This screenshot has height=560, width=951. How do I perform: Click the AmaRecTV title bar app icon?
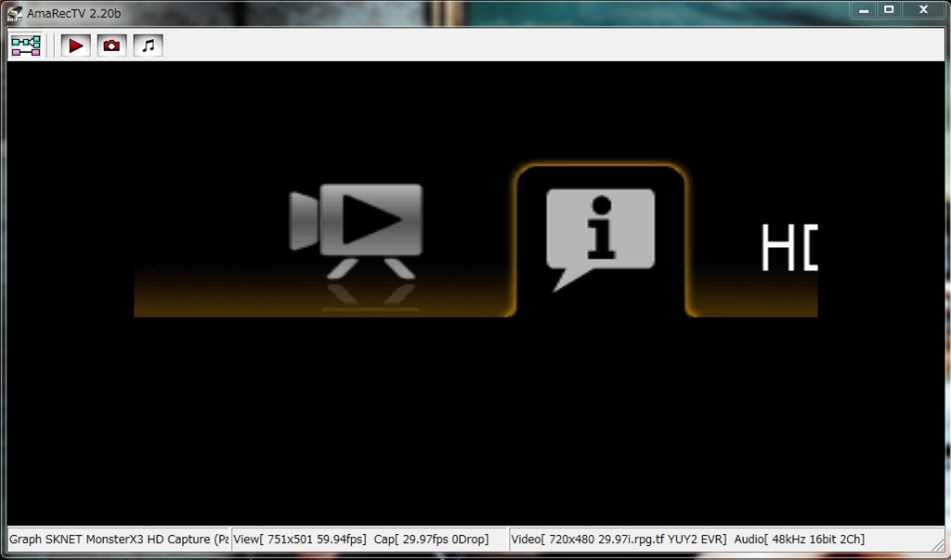(15, 13)
